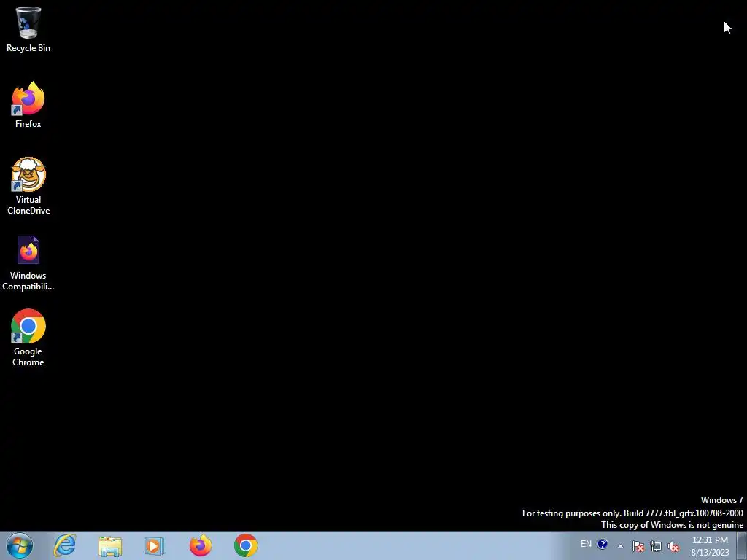Launch Internet Explorer from the taskbar

click(x=65, y=545)
